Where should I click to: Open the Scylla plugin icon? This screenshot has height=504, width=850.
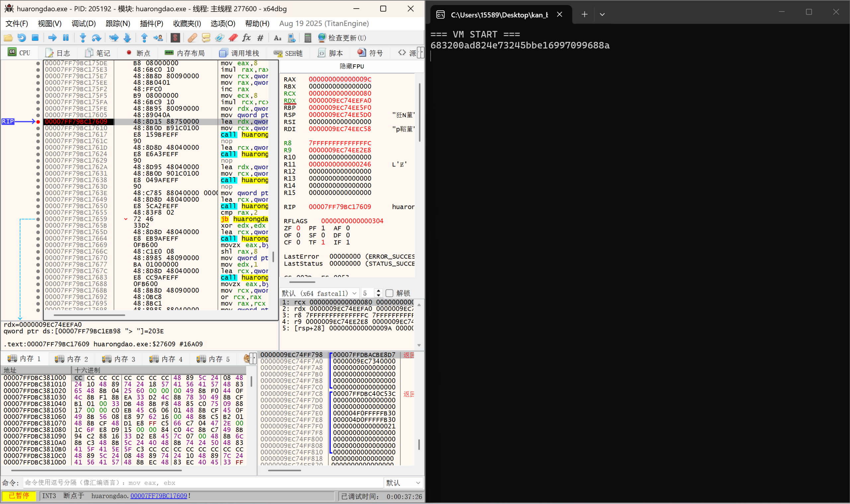click(175, 38)
